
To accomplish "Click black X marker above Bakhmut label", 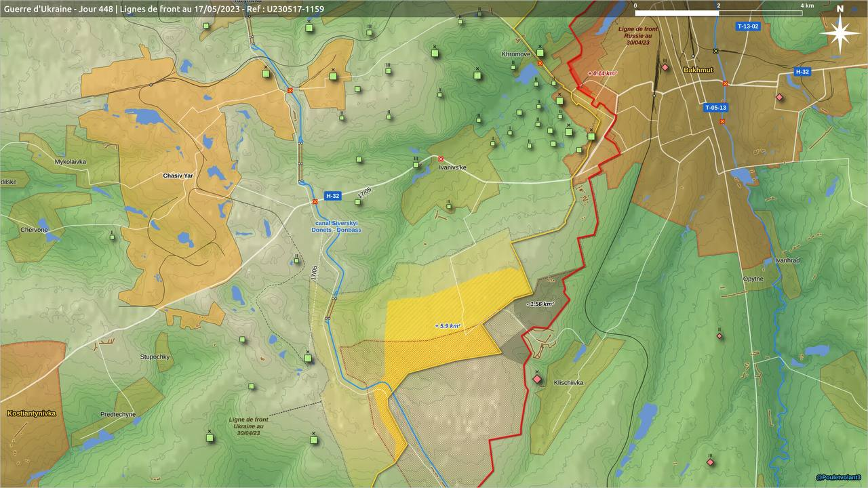I will click(x=715, y=51).
